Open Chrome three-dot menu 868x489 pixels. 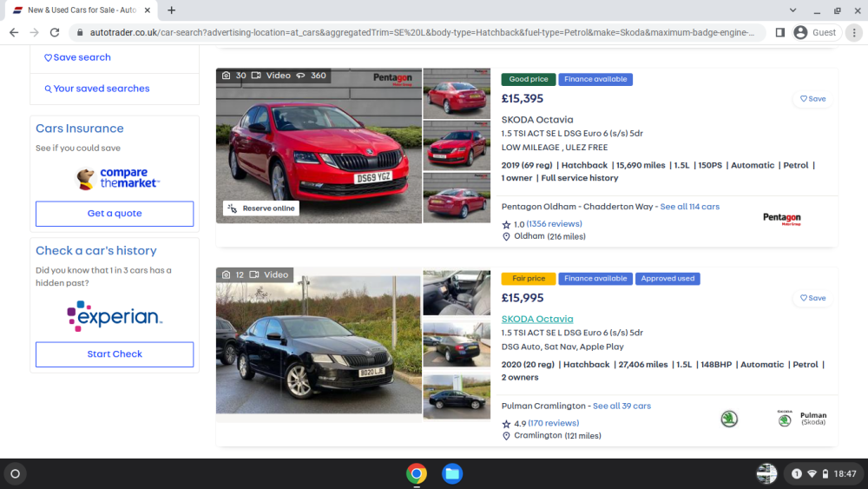click(854, 33)
